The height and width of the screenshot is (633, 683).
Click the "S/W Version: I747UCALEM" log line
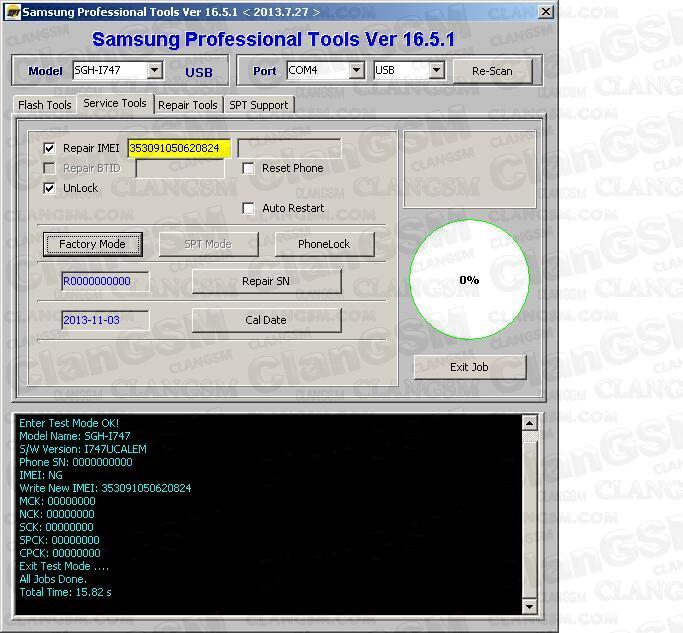83,449
